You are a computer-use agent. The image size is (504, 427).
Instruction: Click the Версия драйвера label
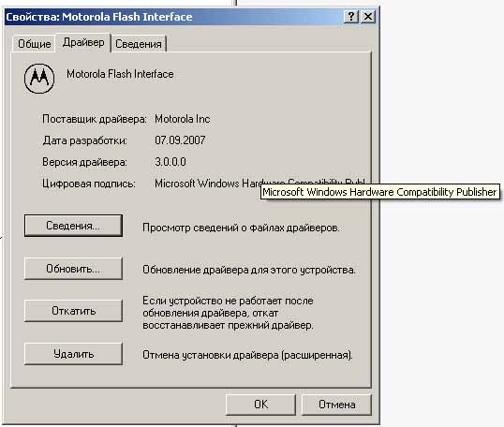coord(84,162)
